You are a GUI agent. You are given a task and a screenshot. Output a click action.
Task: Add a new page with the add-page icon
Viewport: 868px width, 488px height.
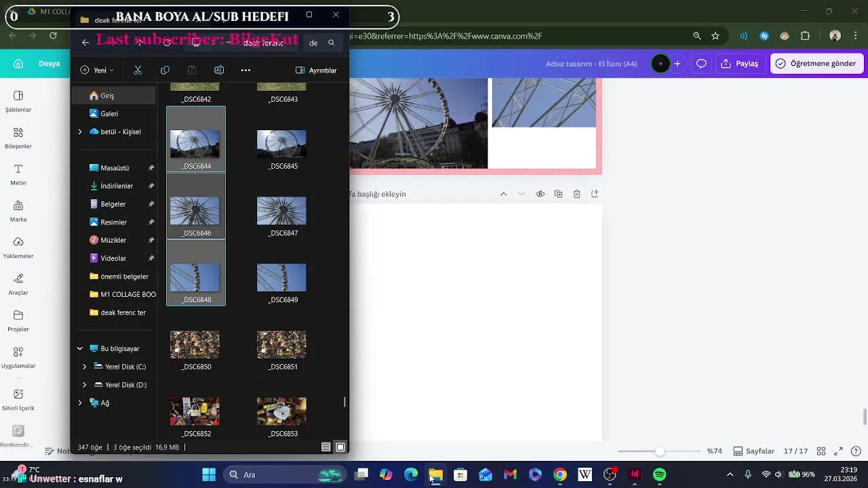pos(595,194)
